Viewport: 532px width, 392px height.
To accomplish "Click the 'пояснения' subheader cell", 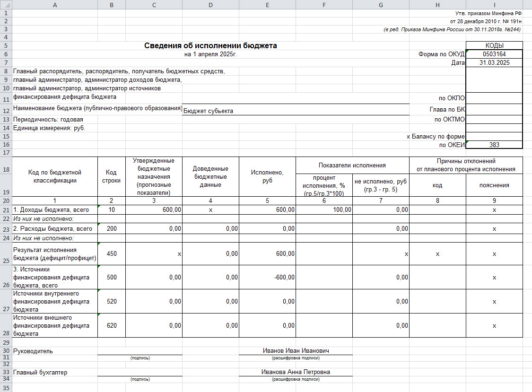I will coord(494,185).
